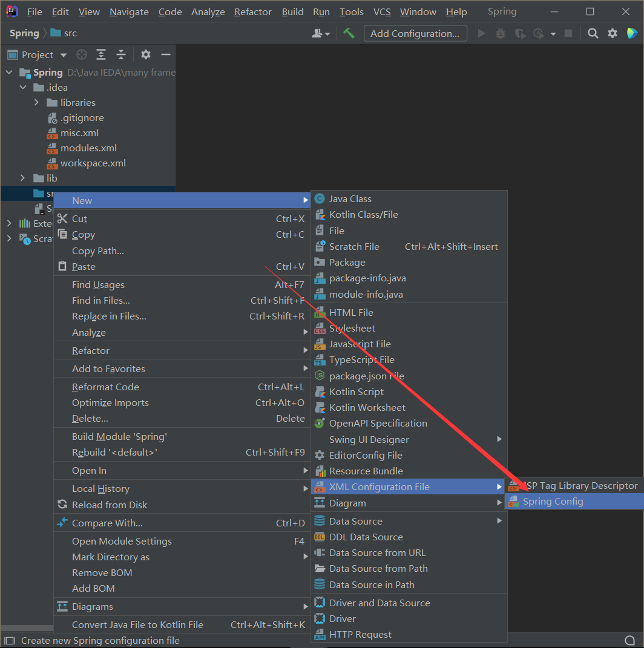Click src breadcrumb in navigation bar
Screen dimensions: 644x648
65,33
